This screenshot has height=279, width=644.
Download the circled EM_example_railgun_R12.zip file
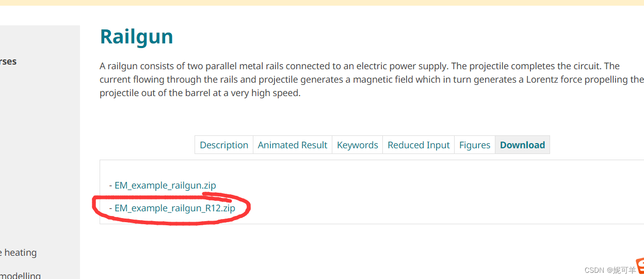pyautogui.click(x=174, y=208)
